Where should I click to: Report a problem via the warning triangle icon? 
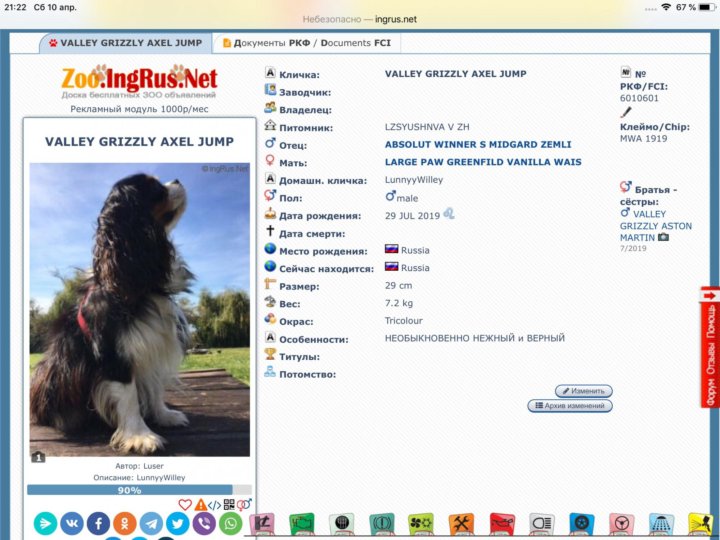click(x=200, y=505)
